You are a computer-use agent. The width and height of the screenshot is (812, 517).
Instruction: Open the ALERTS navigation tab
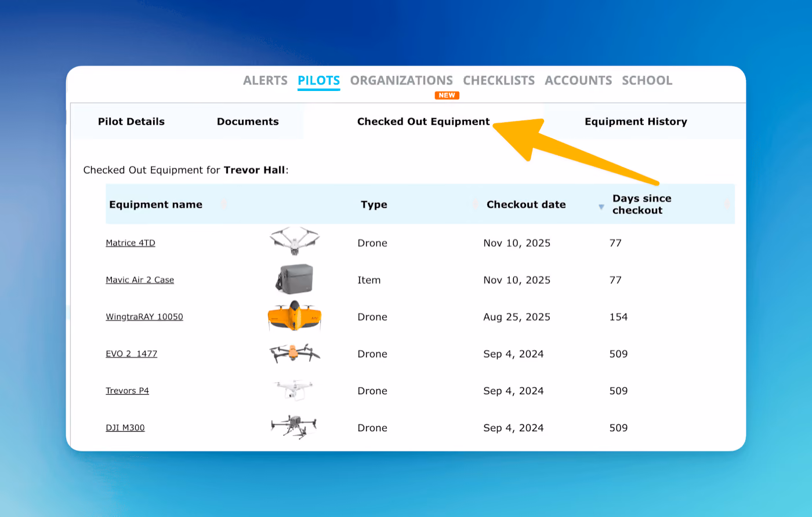pyautogui.click(x=265, y=81)
